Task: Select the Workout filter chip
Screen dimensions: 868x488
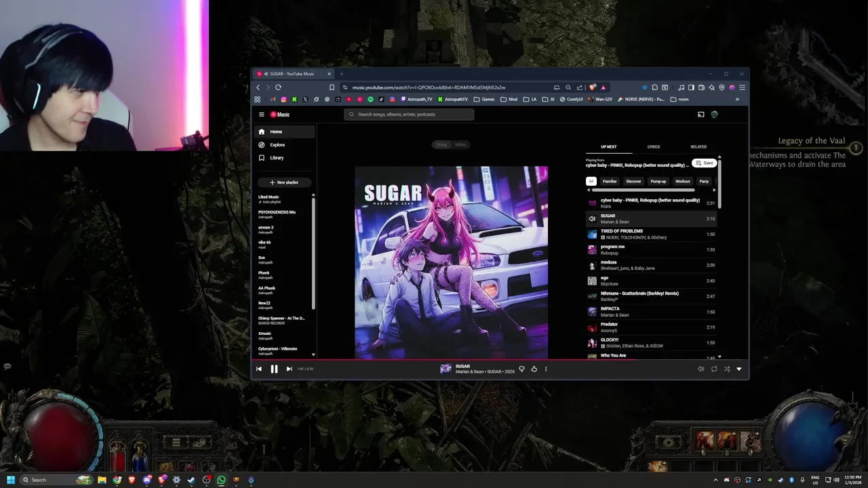Action: pyautogui.click(x=682, y=181)
